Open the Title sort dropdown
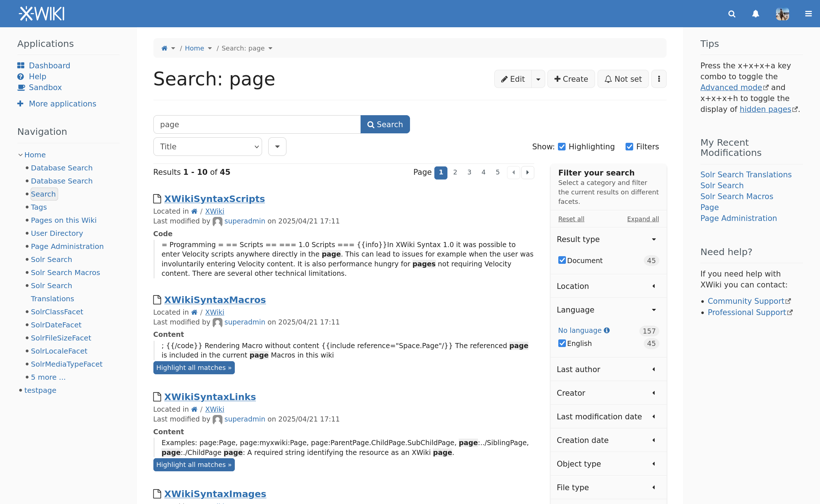Screen dimensions: 820x504 [x=208, y=147]
